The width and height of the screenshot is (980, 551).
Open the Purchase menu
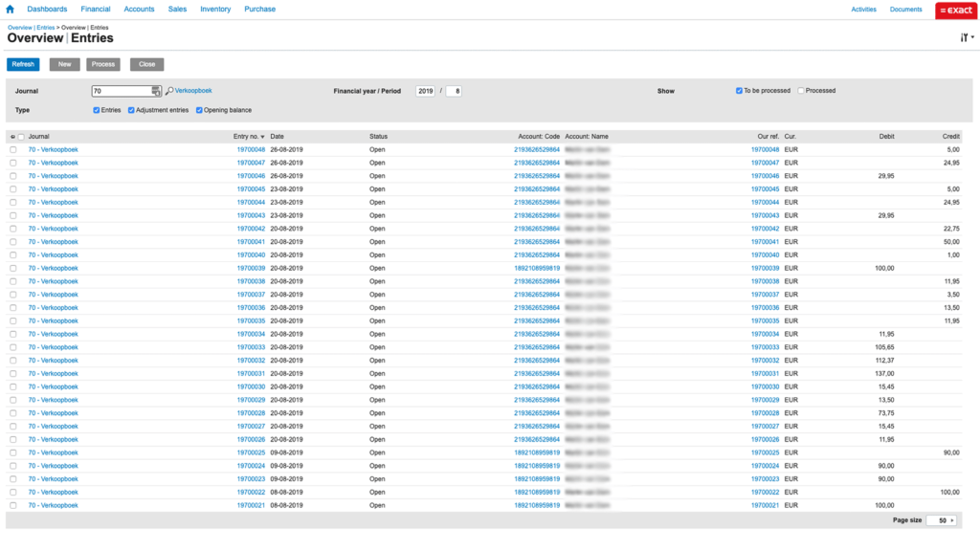pyautogui.click(x=260, y=10)
